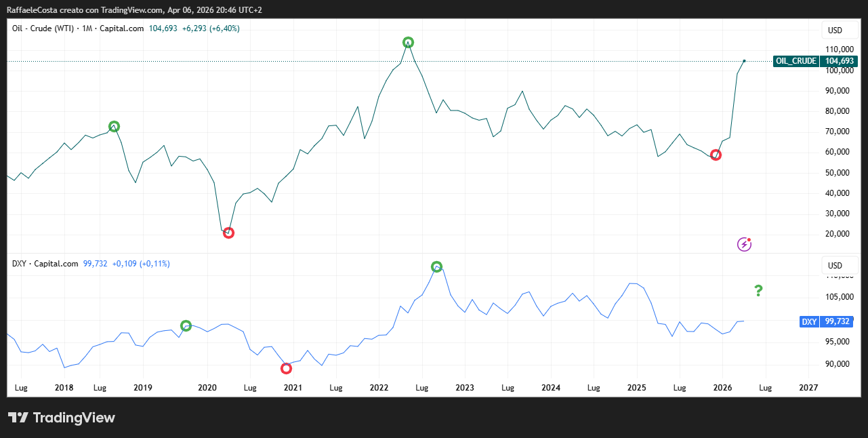Open USD currency selector on oil pane

pyautogui.click(x=835, y=31)
